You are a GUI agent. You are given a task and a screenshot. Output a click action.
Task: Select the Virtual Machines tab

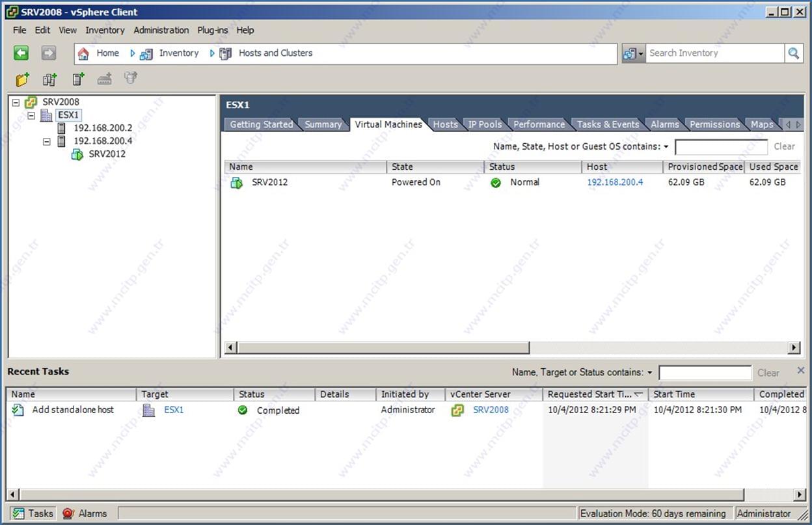point(388,124)
